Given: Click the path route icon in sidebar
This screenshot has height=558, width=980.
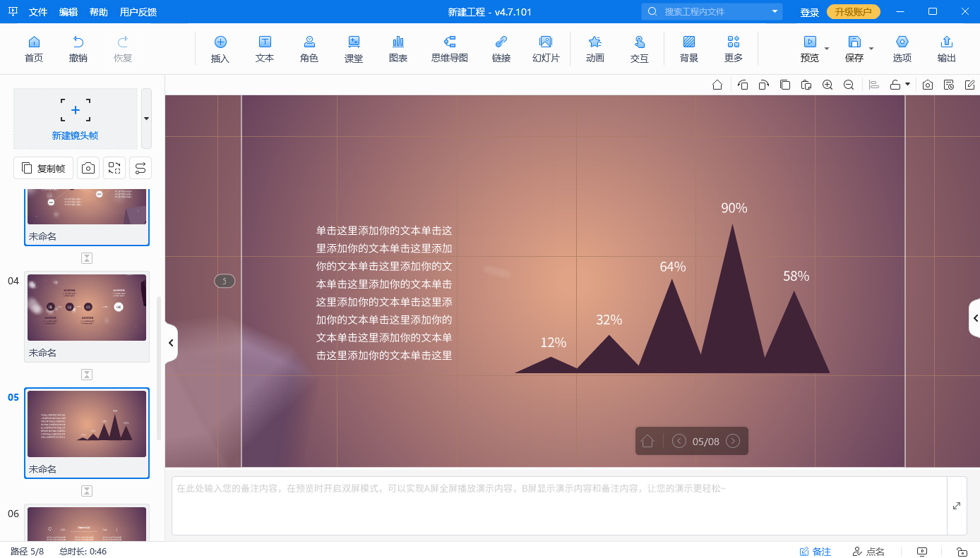Looking at the screenshot, I should [x=141, y=168].
